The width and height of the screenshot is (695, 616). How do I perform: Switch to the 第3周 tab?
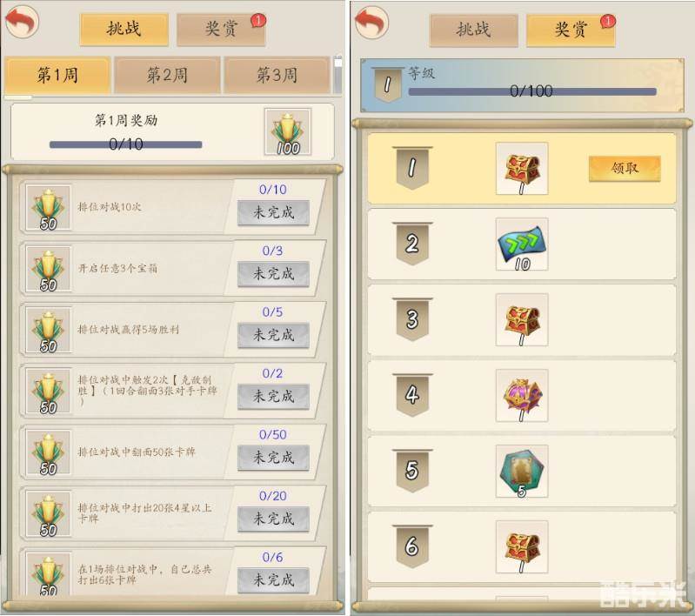click(277, 75)
